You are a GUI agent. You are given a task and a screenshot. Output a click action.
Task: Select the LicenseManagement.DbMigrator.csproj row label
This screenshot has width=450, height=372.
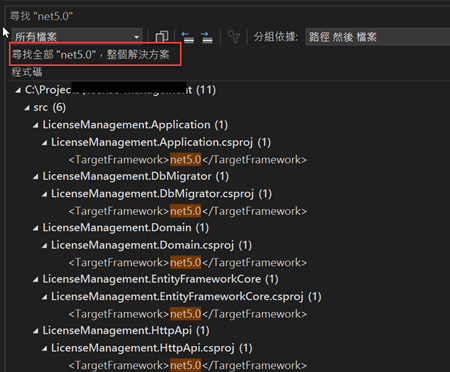point(161,194)
